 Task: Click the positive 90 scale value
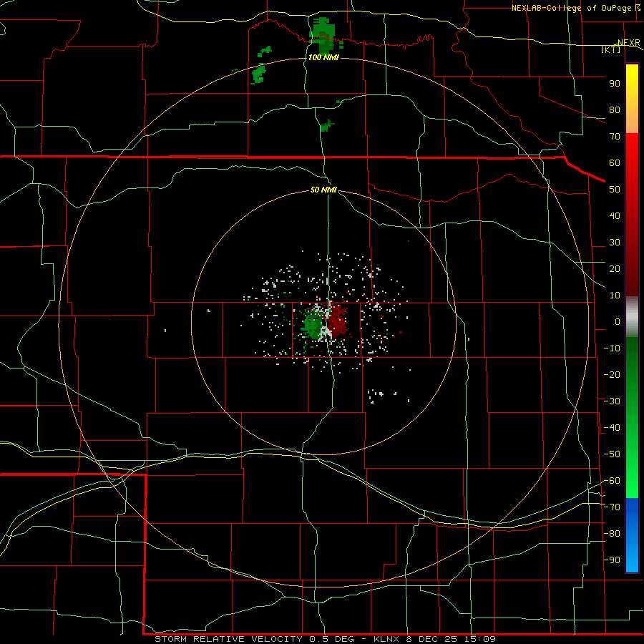click(615, 84)
